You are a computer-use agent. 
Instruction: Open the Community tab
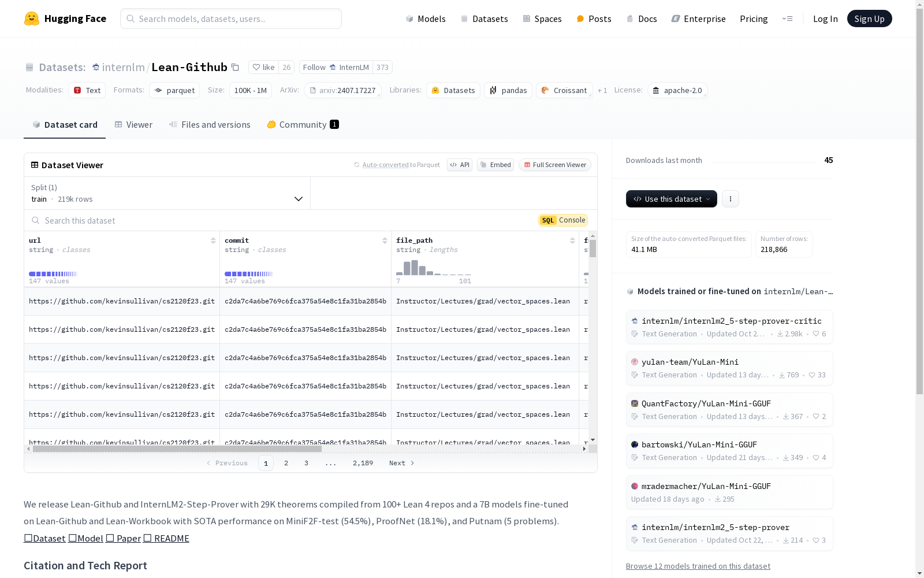tap(301, 124)
